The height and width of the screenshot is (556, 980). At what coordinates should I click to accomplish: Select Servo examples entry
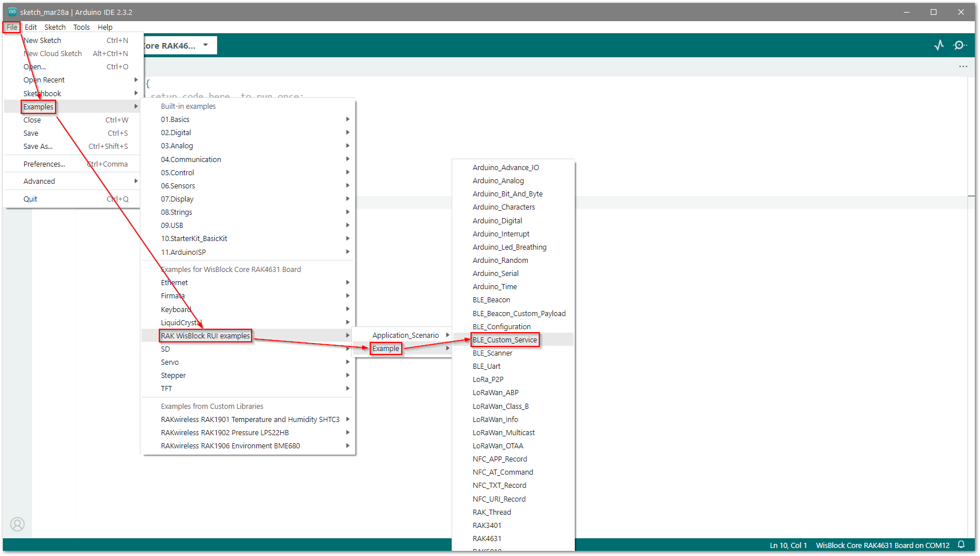248,362
